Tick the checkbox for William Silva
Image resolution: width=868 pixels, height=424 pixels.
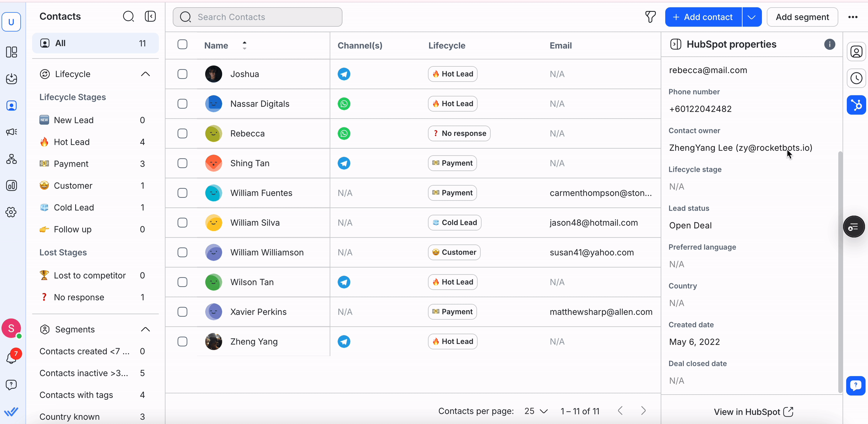pyautogui.click(x=182, y=222)
